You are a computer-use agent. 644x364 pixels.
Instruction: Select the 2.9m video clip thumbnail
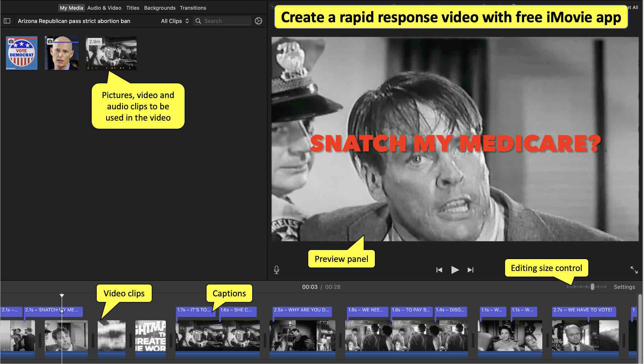(x=111, y=53)
